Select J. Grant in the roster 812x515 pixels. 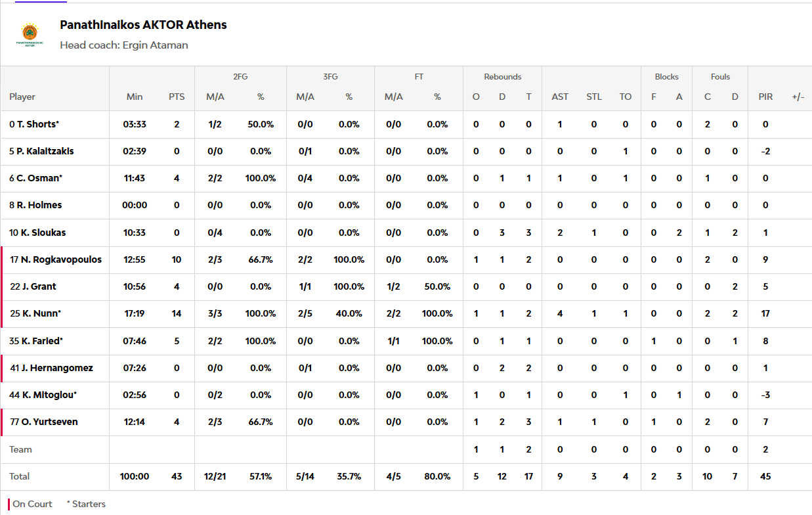(38, 286)
